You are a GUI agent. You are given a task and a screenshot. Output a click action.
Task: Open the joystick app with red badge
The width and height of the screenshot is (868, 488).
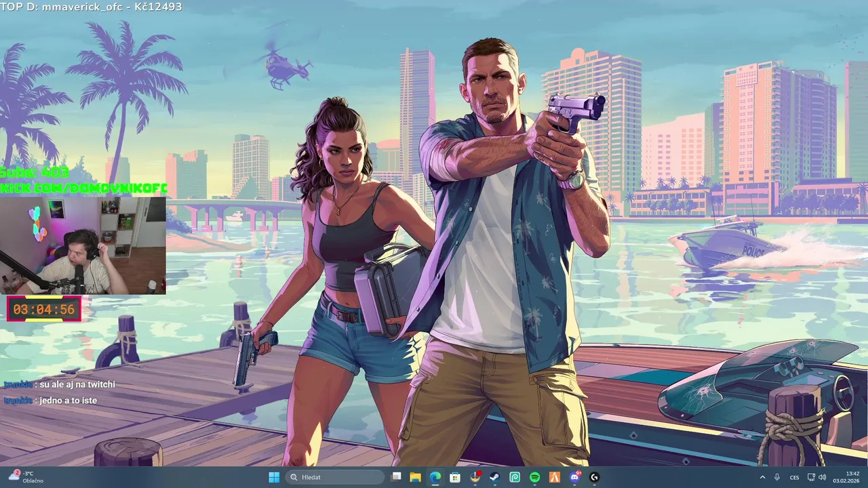click(x=475, y=477)
